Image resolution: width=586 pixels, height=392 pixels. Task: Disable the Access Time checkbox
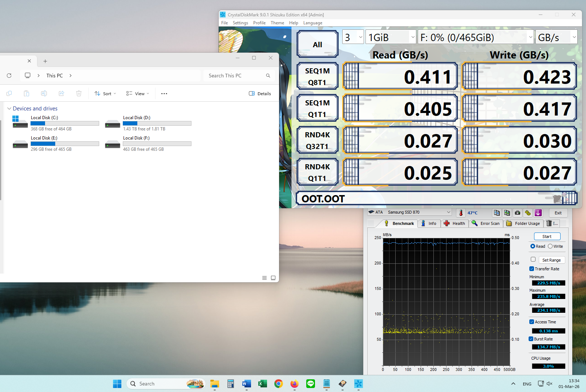tap(532, 322)
